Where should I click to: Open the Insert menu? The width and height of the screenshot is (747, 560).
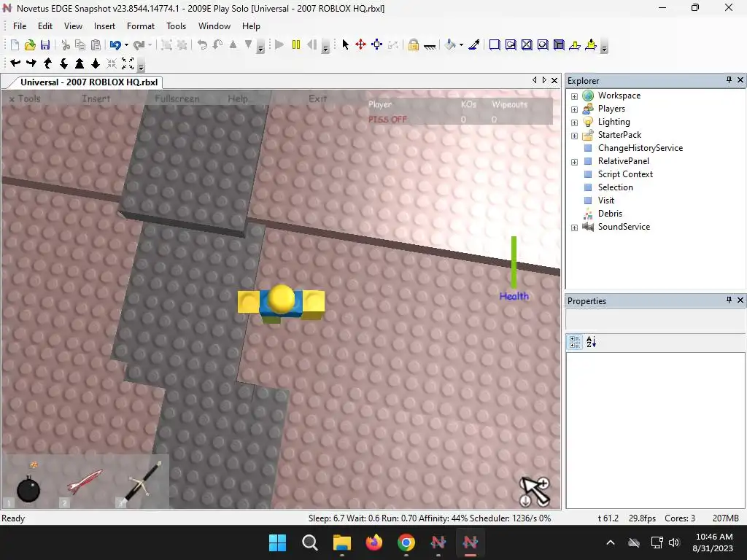click(104, 26)
